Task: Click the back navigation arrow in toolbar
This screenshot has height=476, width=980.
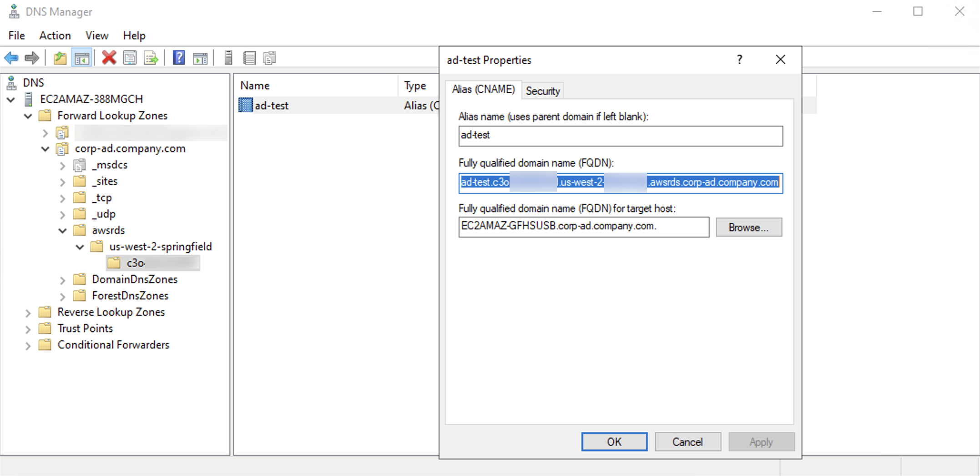Action: click(x=11, y=57)
